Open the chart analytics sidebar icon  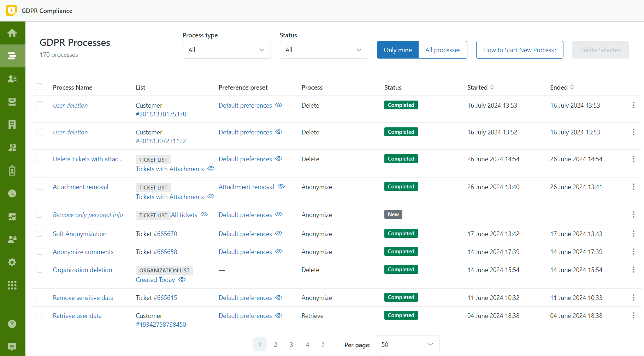12,216
